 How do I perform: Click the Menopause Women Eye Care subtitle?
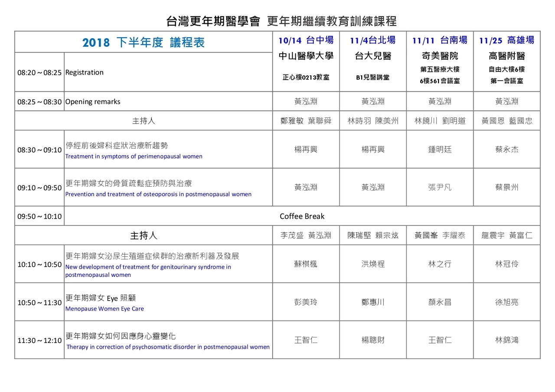click(104, 309)
